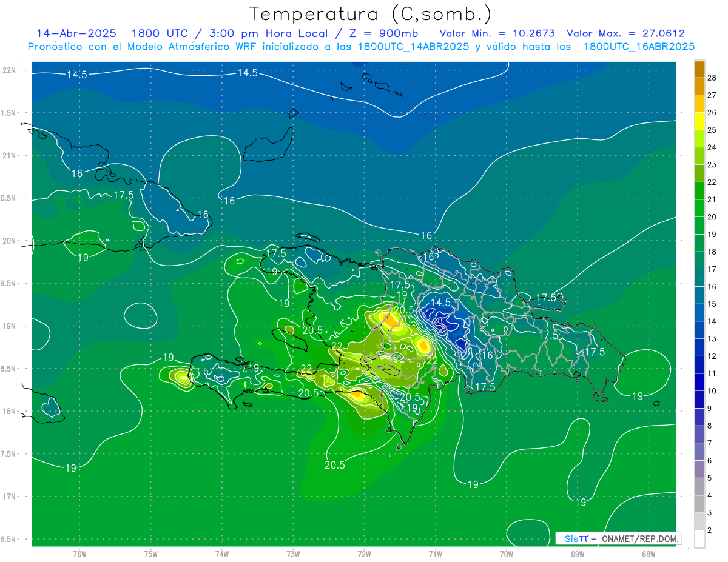Click colorbar value 12
The width and height of the screenshot is (728, 562).
(x=712, y=356)
